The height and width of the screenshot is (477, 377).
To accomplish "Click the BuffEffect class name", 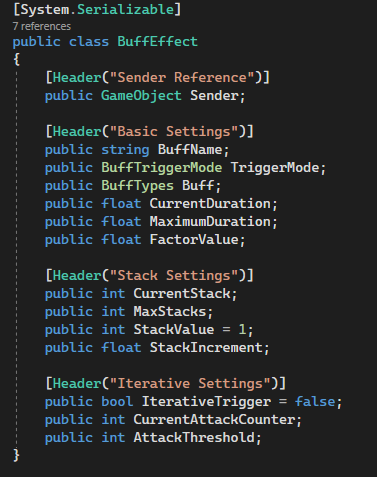I will pyautogui.click(x=157, y=42).
